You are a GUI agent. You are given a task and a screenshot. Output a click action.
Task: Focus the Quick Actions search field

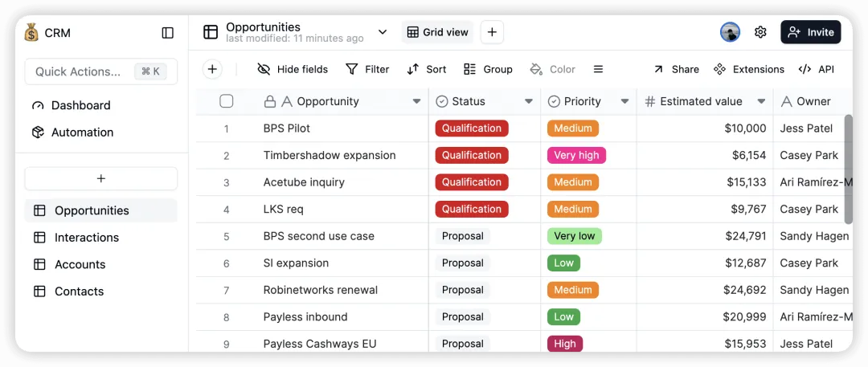(x=80, y=71)
